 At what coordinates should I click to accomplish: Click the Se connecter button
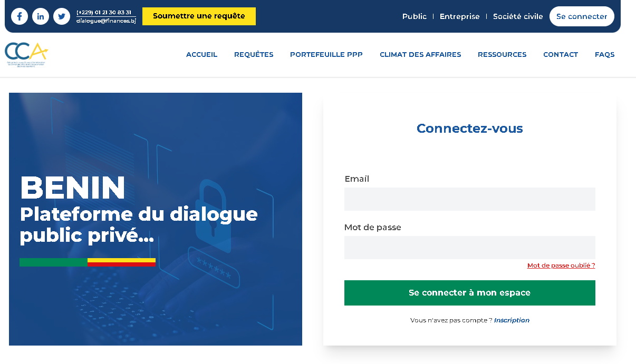coord(582,16)
